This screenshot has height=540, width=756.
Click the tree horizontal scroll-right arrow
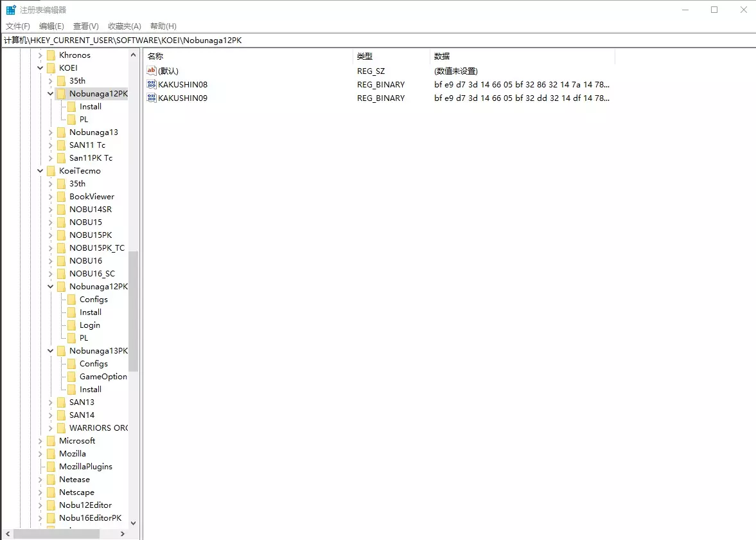(x=123, y=534)
